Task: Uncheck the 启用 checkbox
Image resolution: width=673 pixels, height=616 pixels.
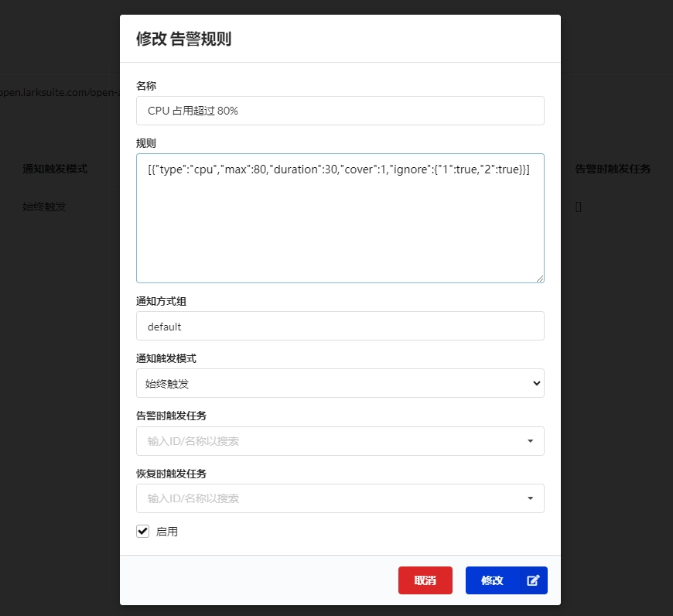Action: (x=142, y=531)
